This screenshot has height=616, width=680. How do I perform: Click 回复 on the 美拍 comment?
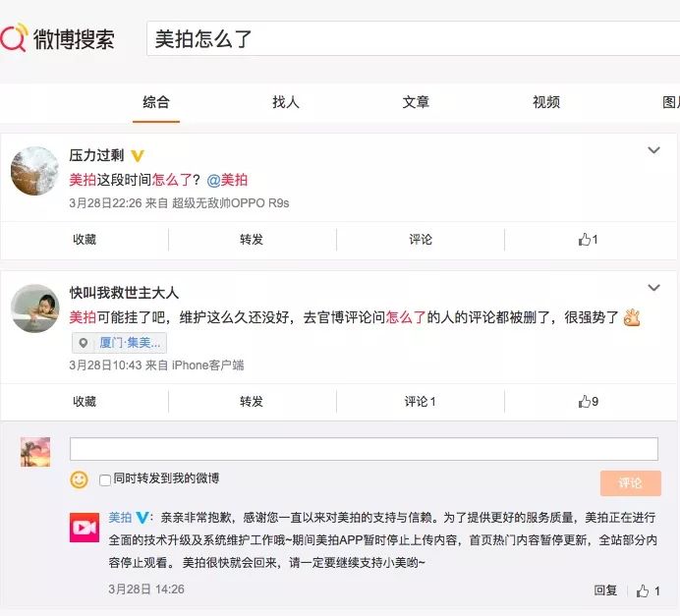pyautogui.click(x=605, y=590)
